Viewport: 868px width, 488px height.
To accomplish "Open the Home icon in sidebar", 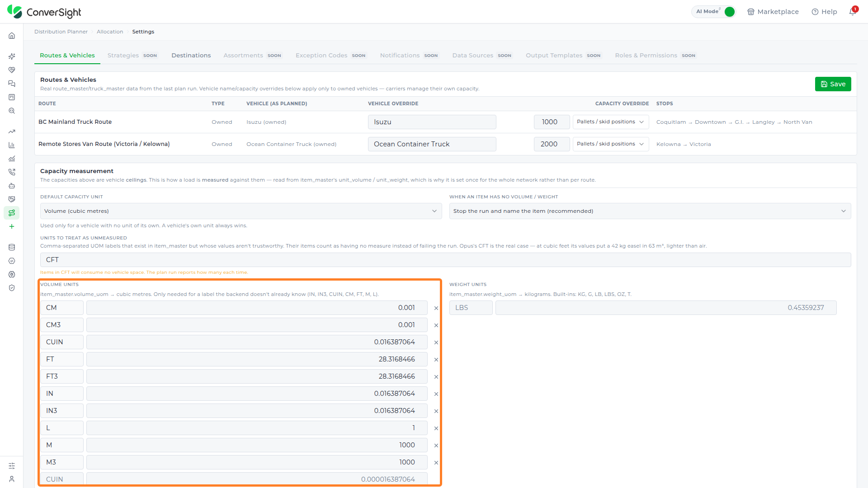I will tap(12, 36).
